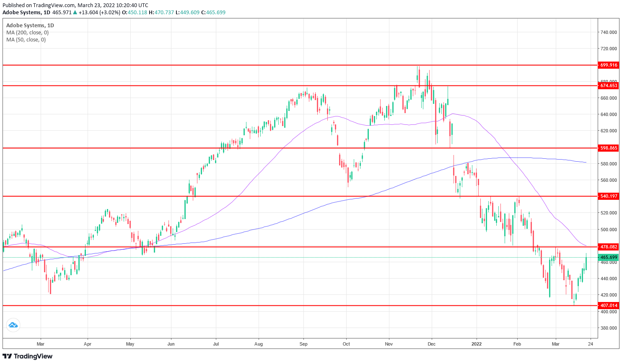Screen dimensions: 622x364
Task: Click the 598.865 red price label
Action: (x=609, y=148)
